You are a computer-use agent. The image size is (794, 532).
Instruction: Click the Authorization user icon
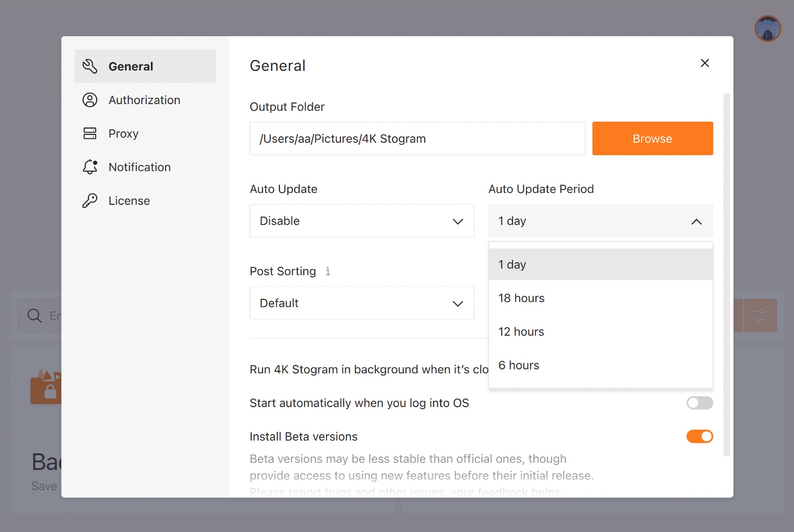(90, 100)
